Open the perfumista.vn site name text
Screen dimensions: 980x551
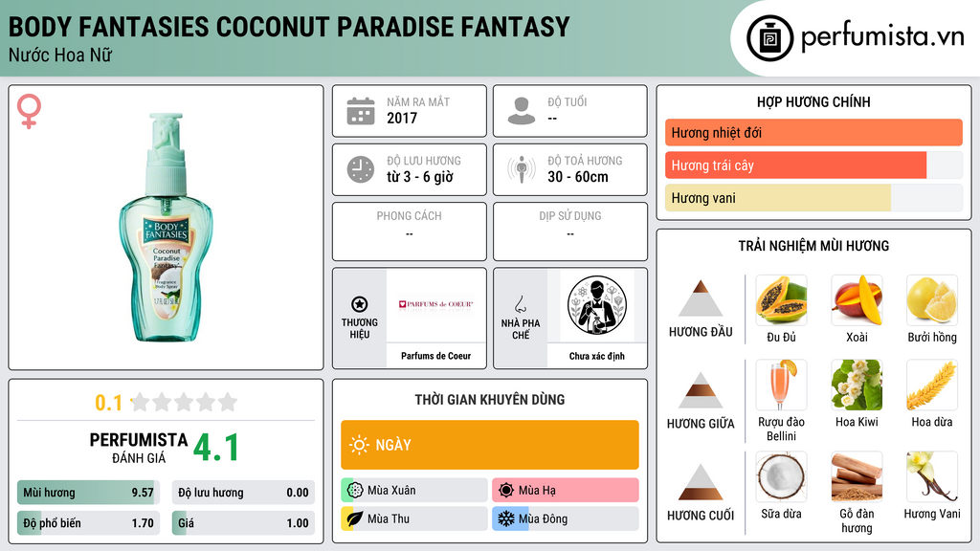coord(882,37)
